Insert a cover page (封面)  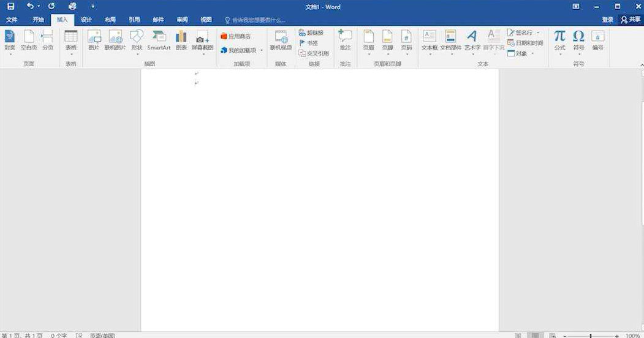pyautogui.click(x=10, y=41)
